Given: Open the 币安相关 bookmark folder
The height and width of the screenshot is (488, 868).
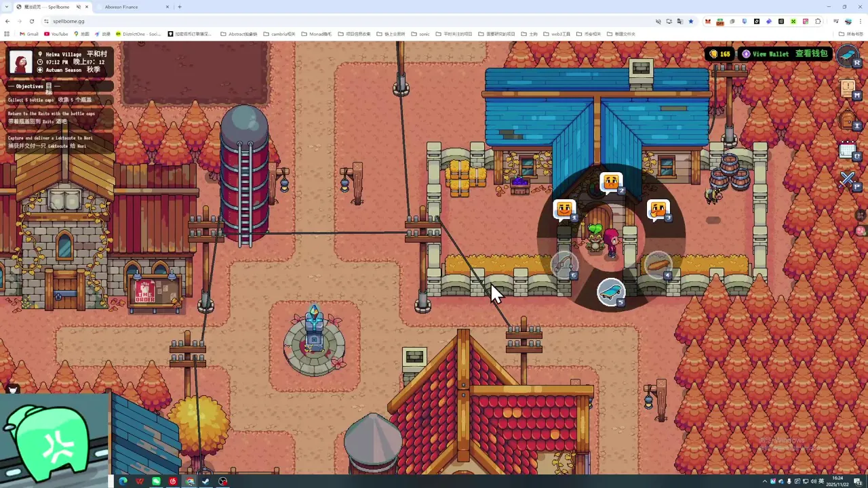Looking at the screenshot, I should tap(588, 34).
